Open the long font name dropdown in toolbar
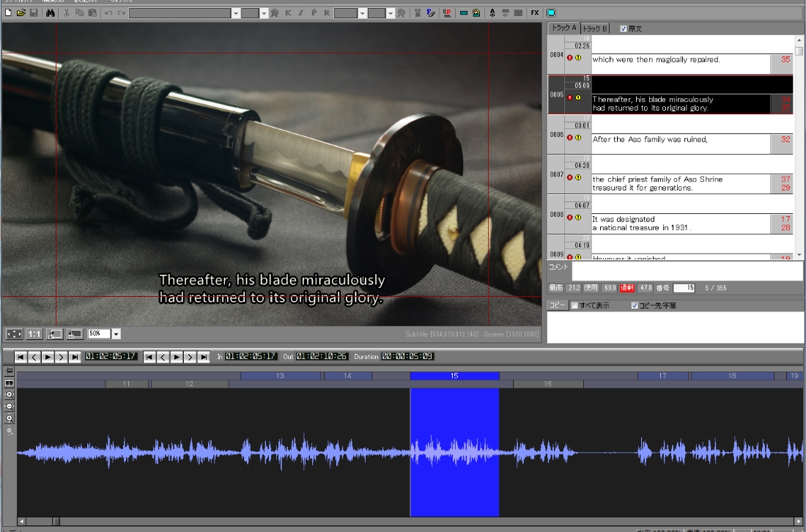The width and height of the screenshot is (806, 532). (236, 13)
